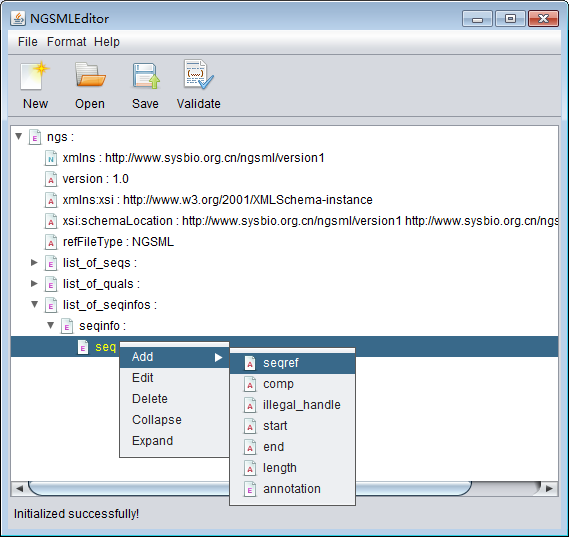Open the Help menu
This screenshot has height=537, width=569.
pyautogui.click(x=107, y=42)
